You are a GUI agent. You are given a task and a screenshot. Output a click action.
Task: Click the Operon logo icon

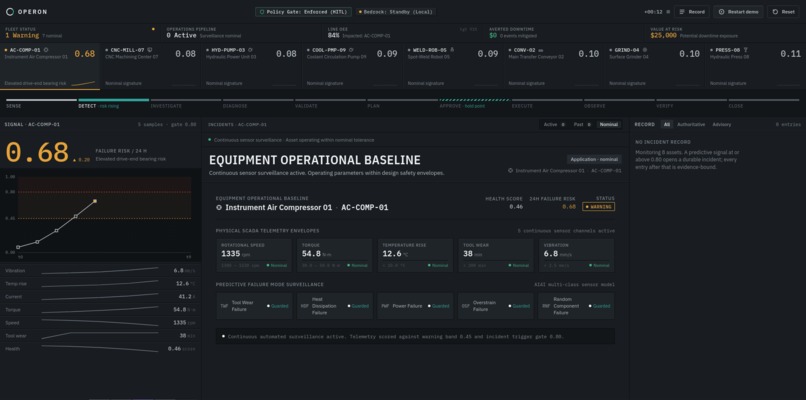(x=10, y=12)
